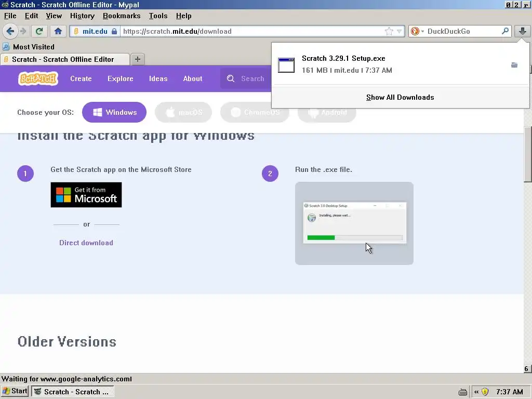Viewport: 532px width, 399px height.
Task: Go back with the back arrow button
Action: click(10, 31)
